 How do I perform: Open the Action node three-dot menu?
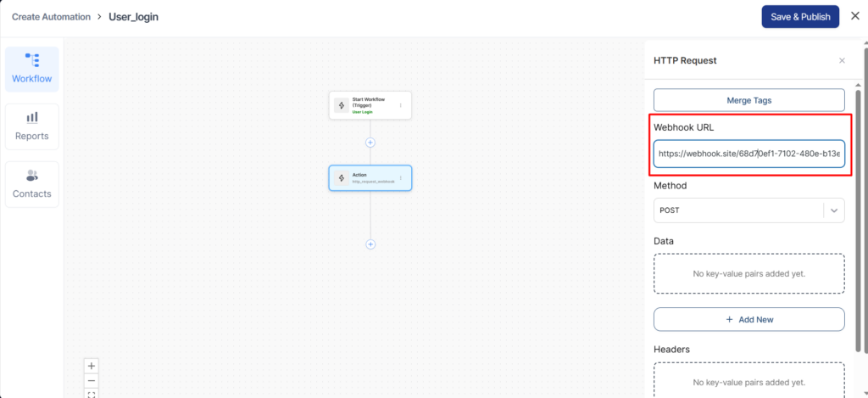pyautogui.click(x=401, y=178)
